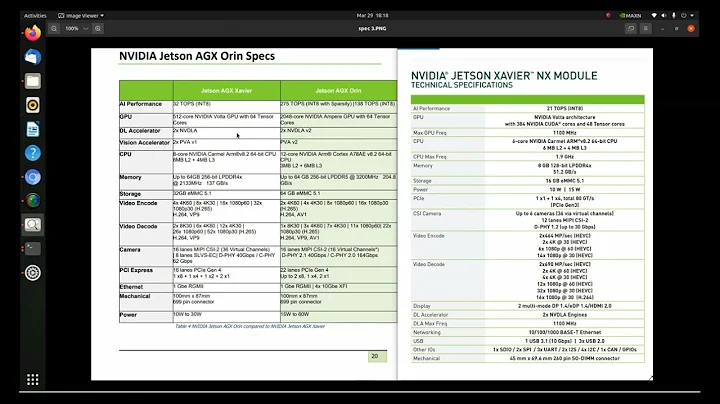Open the Image Viewer hamburger menu
The width and height of the screenshot is (720, 404).
coord(646,28)
